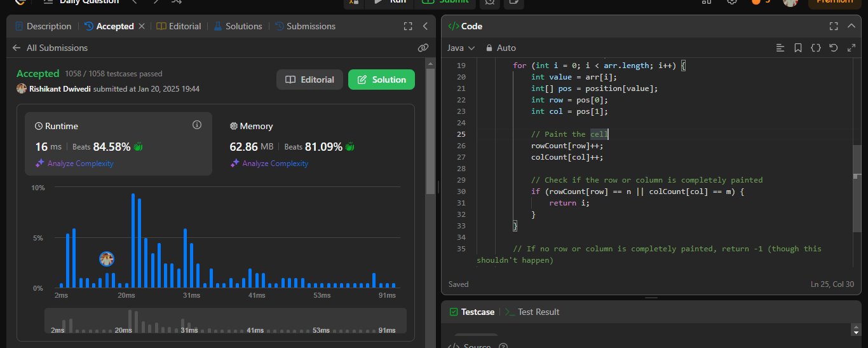
Task: Copy the submission link icon
Action: pyautogui.click(x=423, y=48)
